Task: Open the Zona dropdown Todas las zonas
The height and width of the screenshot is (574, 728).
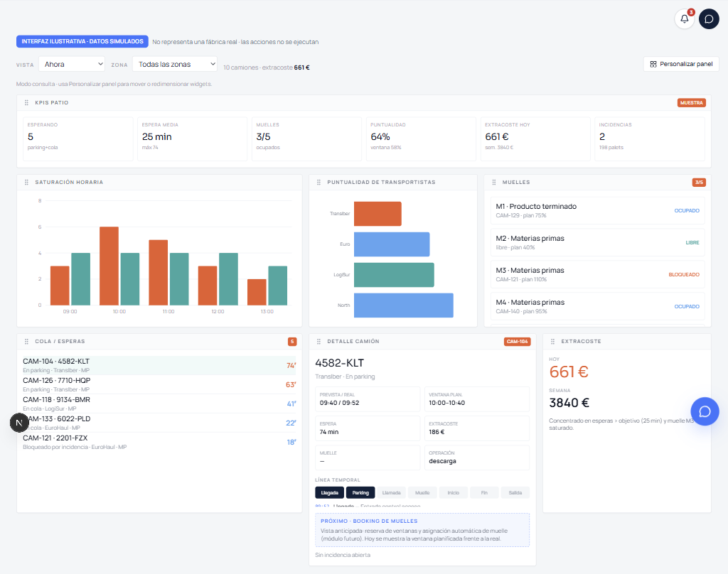Action: (175, 64)
